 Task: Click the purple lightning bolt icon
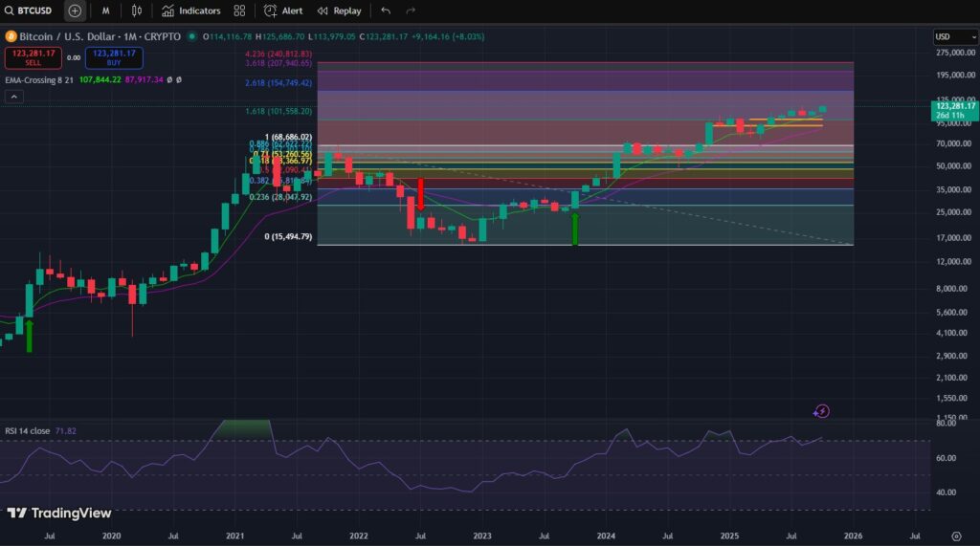coord(821,411)
